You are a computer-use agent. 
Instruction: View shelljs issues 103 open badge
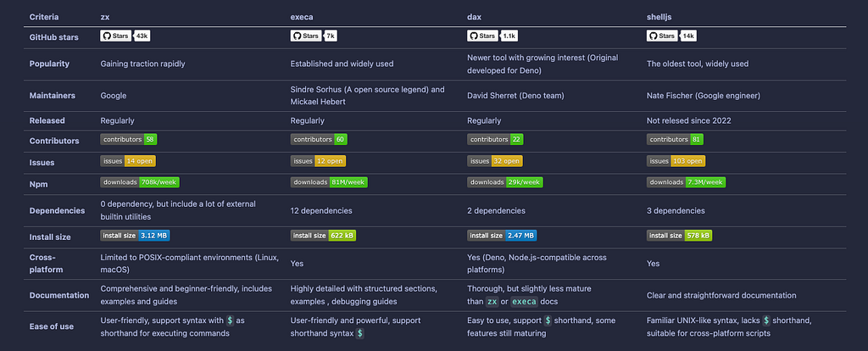[x=676, y=161]
